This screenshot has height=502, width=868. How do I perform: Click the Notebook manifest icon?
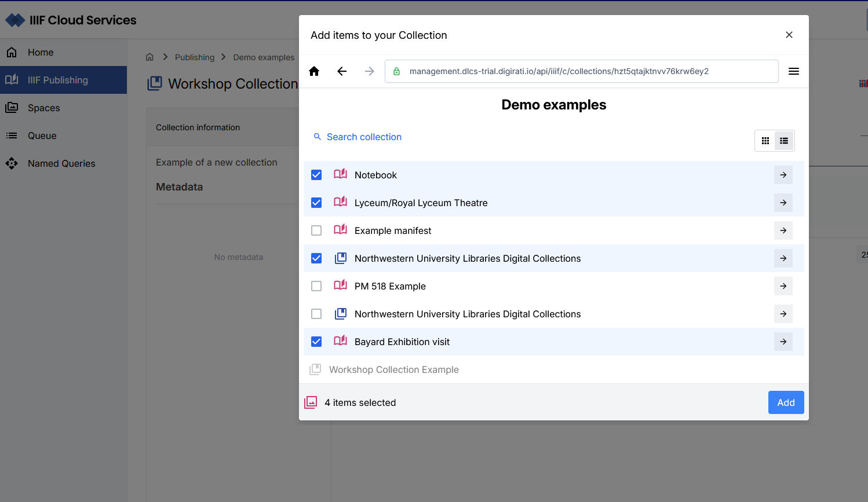pos(341,174)
